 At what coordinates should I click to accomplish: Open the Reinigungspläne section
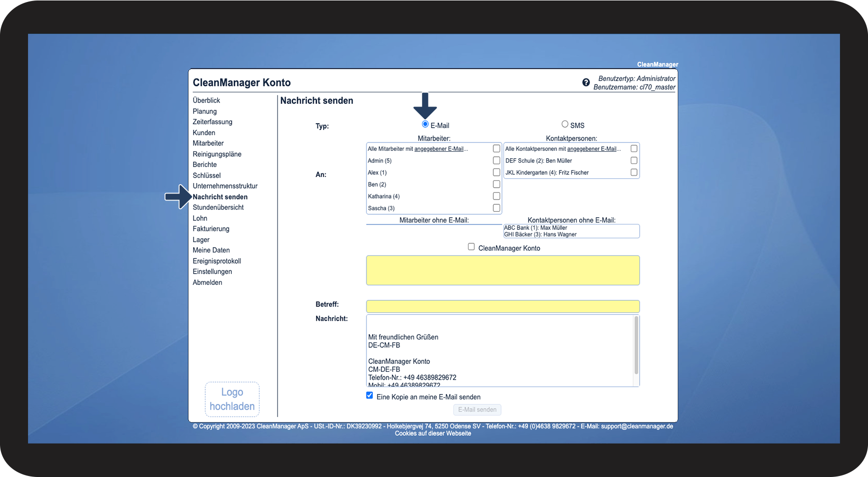217,154
